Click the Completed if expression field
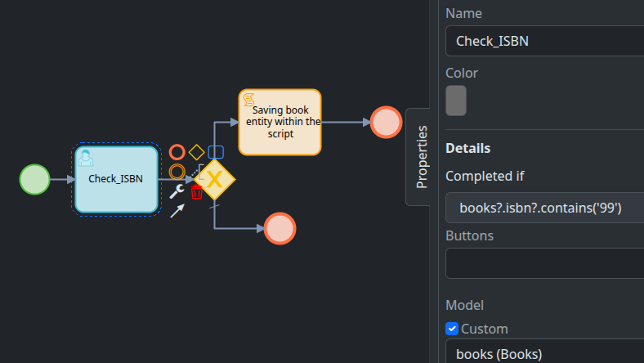644x363 pixels. click(x=544, y=208)
